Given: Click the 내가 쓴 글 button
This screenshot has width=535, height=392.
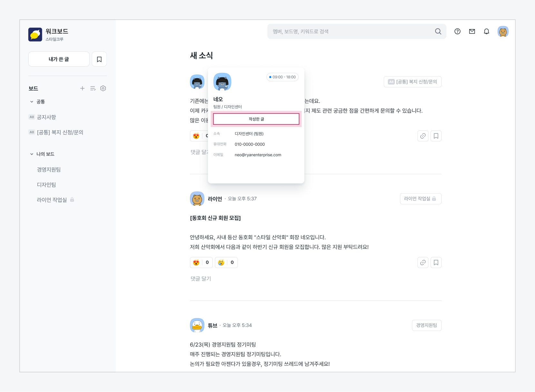Looking at the screenshot, I should point(59,59).
